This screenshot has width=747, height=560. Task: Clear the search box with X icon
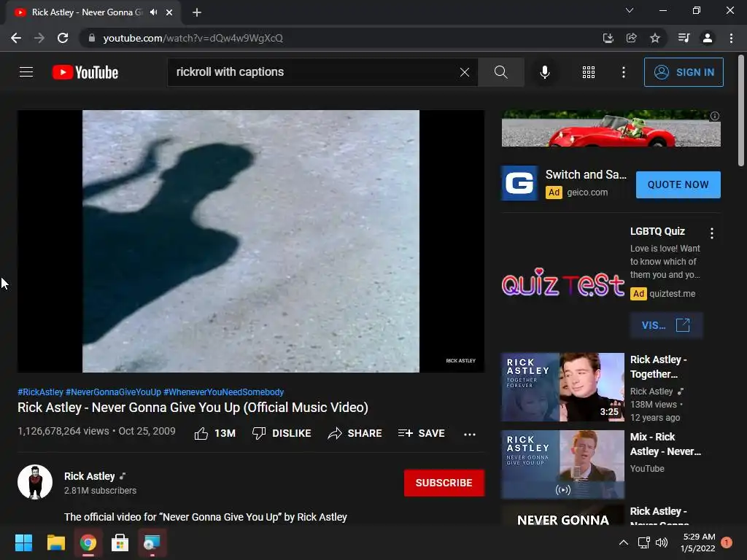click(x=465, y=72)
